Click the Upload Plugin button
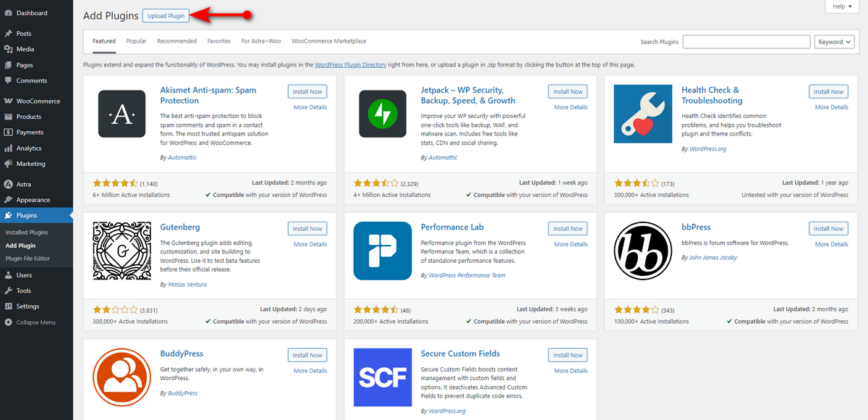868x420 pixels. 166,16
